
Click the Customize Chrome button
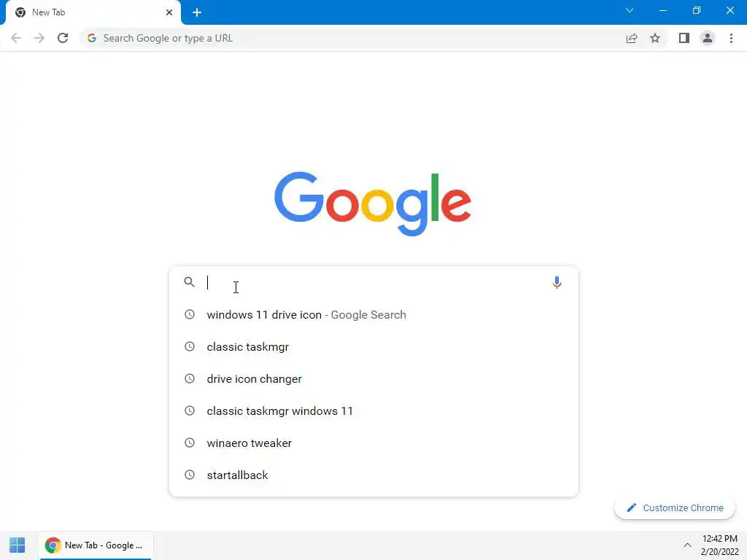coord(675,507)
